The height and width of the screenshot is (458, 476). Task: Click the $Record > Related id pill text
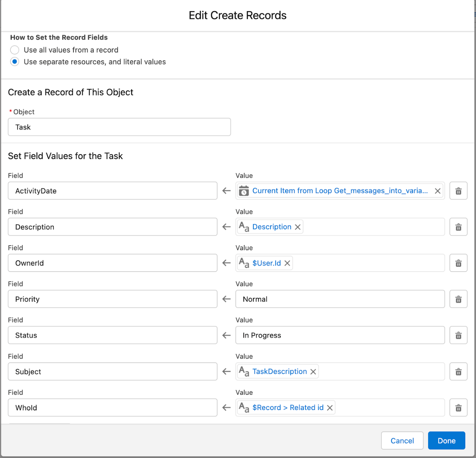pyautogui.click(x=288, y=408)
